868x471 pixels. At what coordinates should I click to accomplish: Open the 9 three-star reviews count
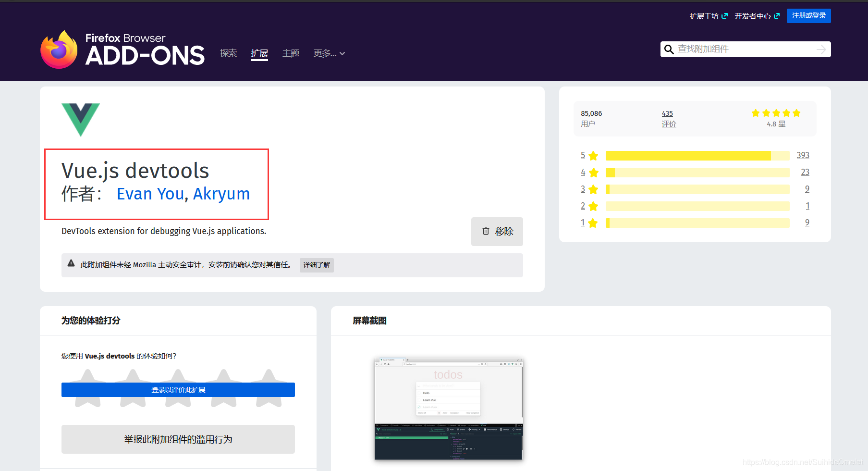click(x=807, y=189)
